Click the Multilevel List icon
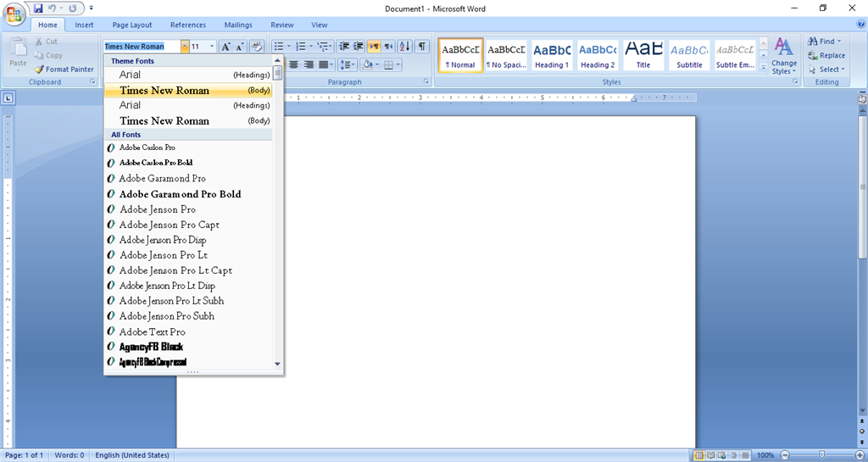 pos(323,47)
